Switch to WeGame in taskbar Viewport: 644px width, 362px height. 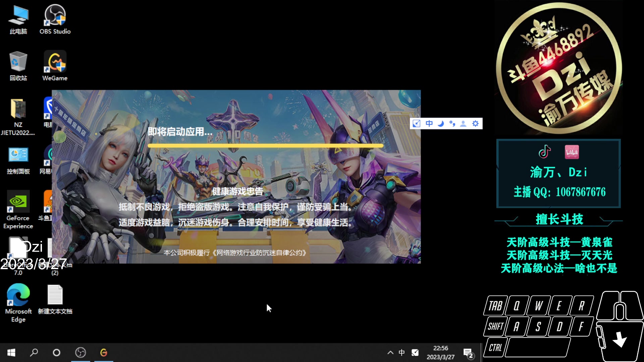104,353
